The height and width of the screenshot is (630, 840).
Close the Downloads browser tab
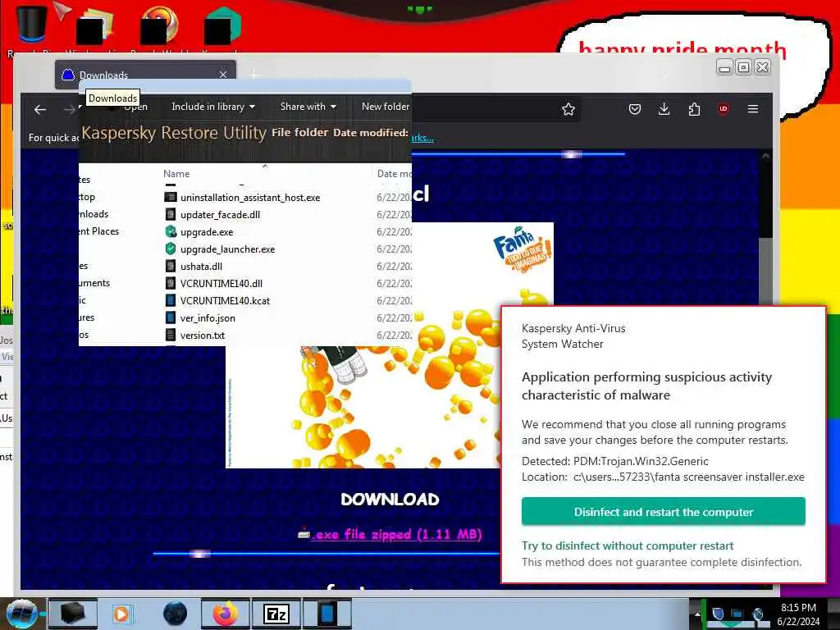click(223, 75)
